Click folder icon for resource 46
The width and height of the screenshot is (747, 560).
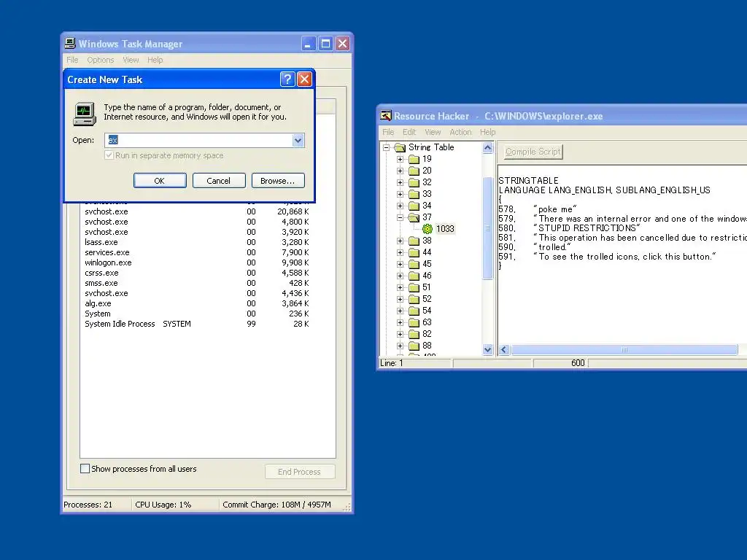pos(414,276)
